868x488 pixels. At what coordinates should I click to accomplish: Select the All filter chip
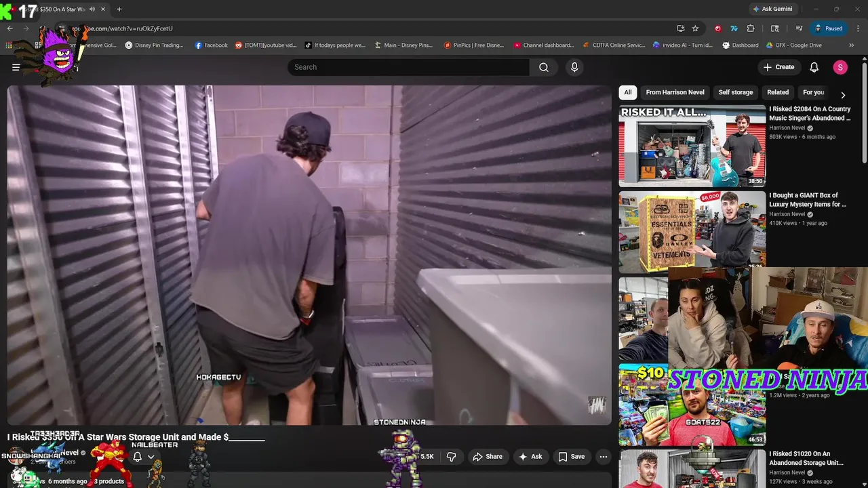[x=628, y=92]
